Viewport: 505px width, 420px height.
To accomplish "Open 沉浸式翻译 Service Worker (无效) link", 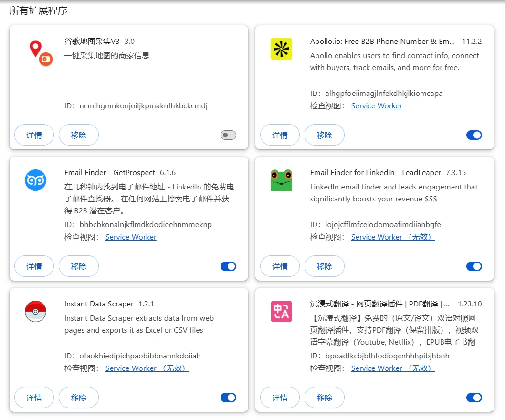I will [393, 368].
